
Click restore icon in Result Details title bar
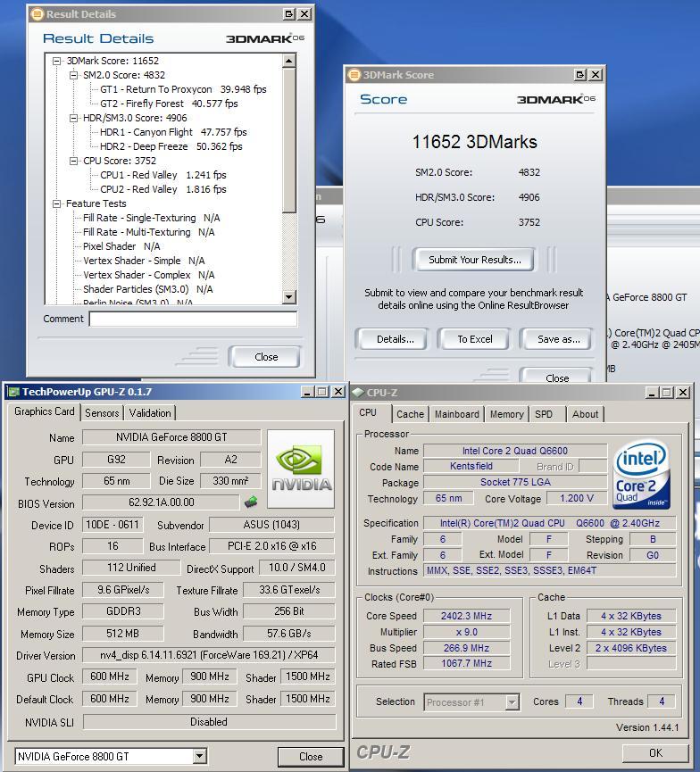click(289, 14)
